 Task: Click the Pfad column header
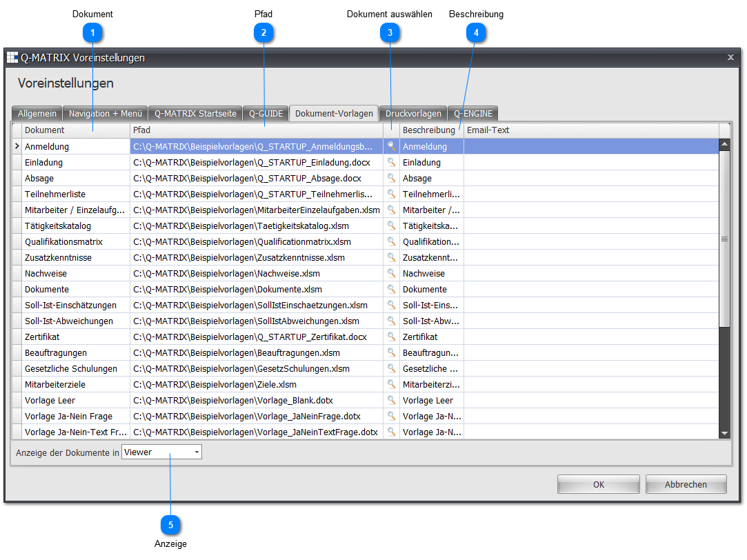[x=257, y=130]
